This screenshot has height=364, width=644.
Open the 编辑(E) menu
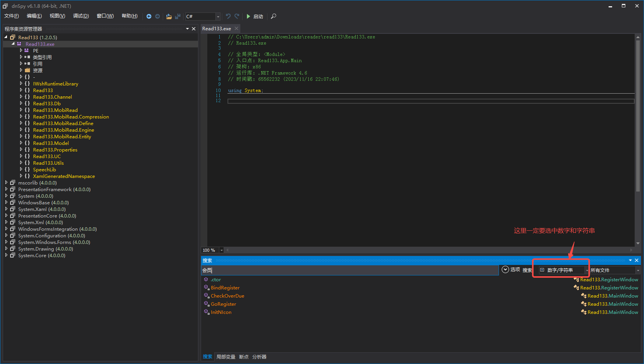[x=34, y=16]
